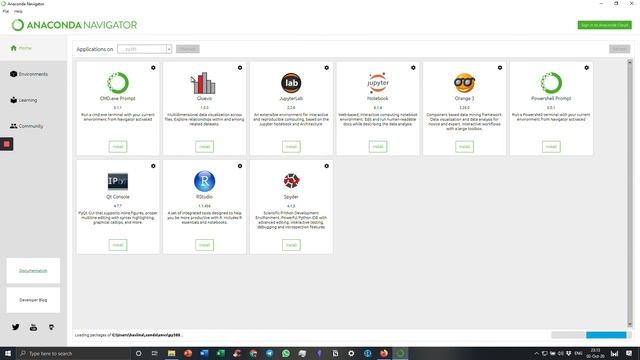Image resolution: width=640 pixels, height=360 pixels.
Task: Open gear options on Powershell Prompt card
Action: [x=587, y=68]
